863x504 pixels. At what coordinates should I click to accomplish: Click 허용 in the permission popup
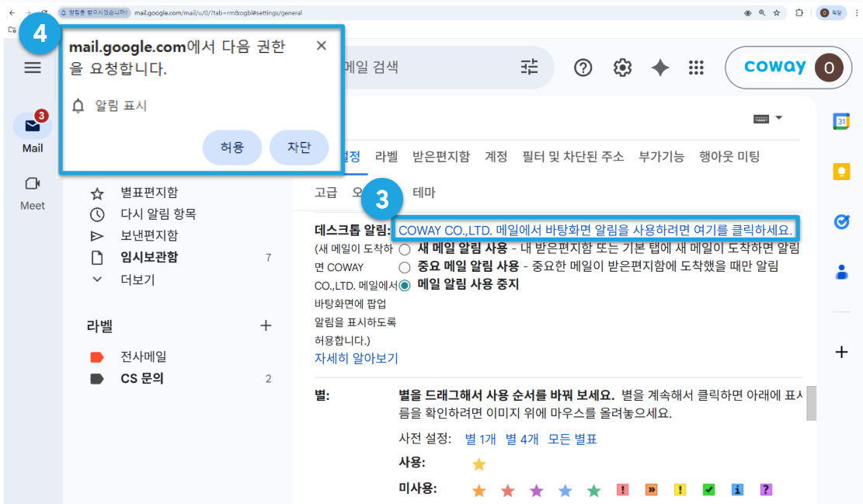[231, 148]
